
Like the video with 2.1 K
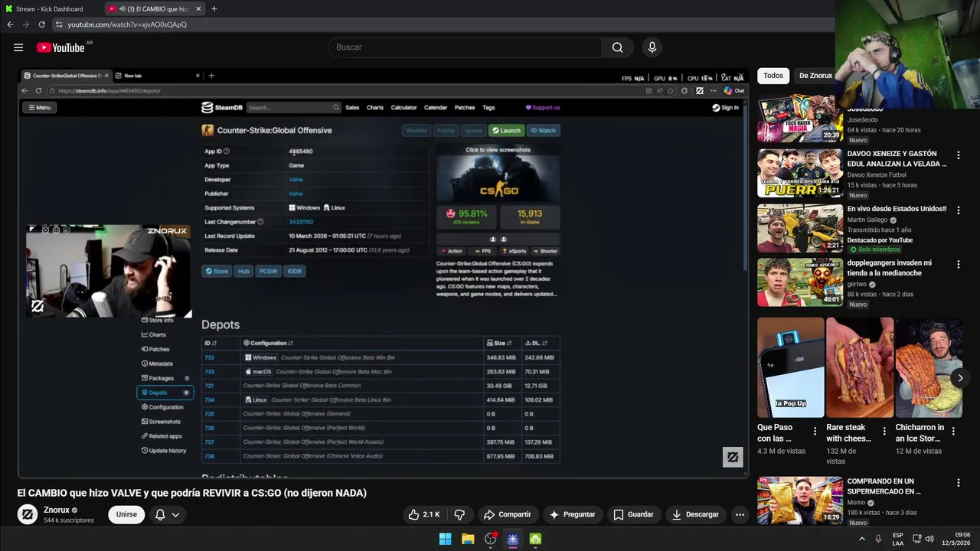point(423,514)
